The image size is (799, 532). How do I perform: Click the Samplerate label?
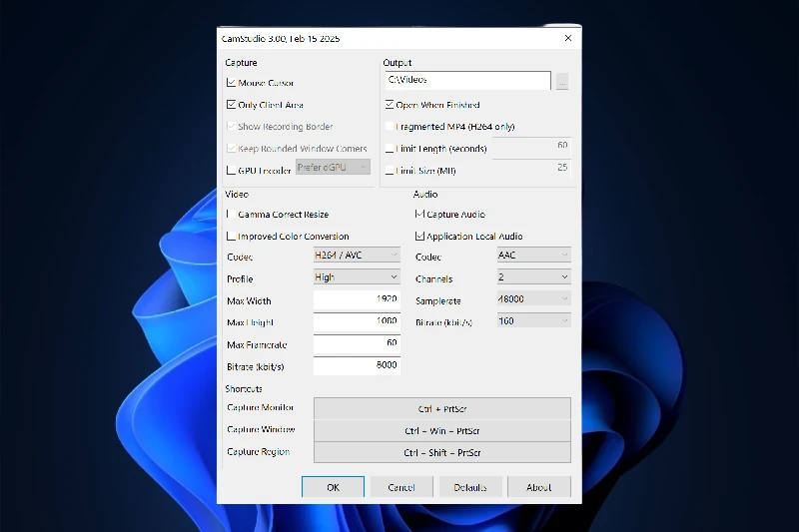(438, 300)
